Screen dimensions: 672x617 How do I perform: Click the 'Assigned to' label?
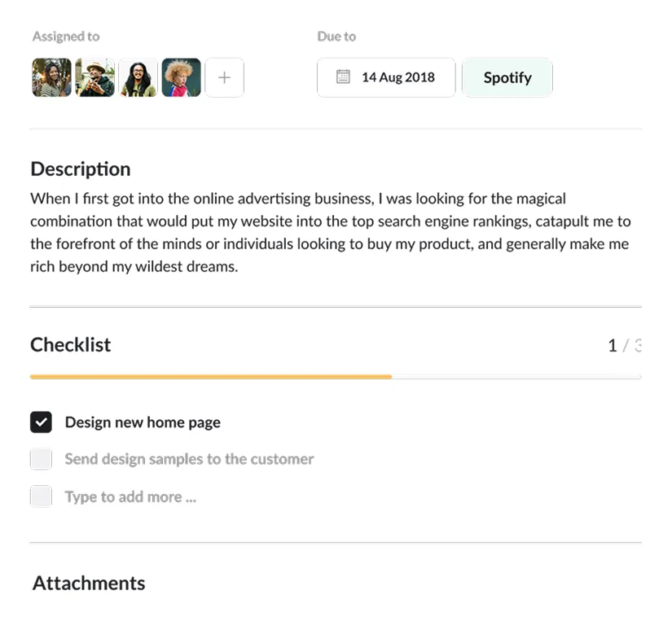(65, 36)
